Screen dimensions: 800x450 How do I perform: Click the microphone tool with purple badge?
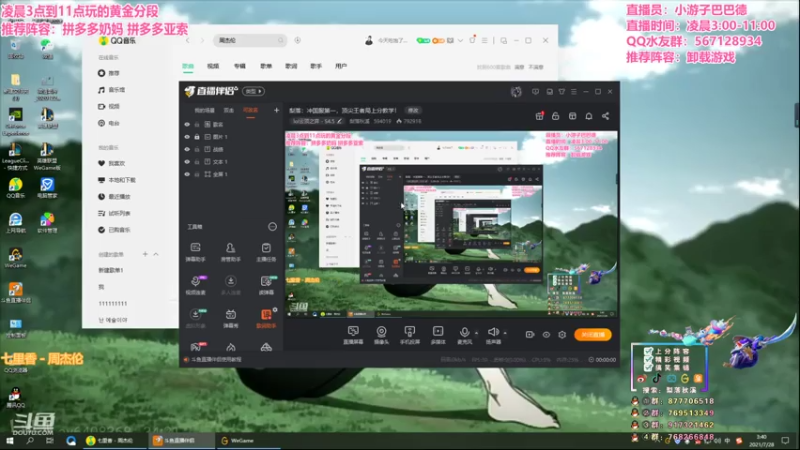point(195,285)
